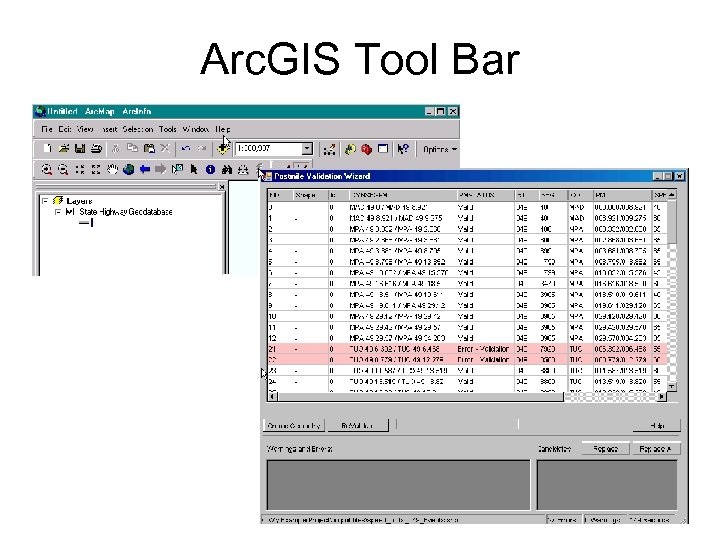This screenshot has height=540, width=720.
Task: Click the wizard table horizontal scrollbar right arrow
Action: pyautogui.click(x=661, y=396)
